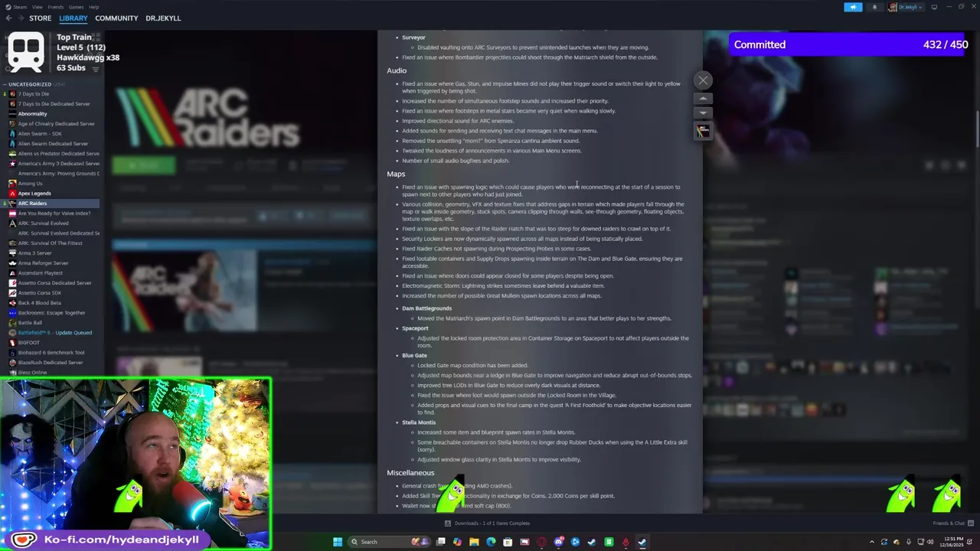Open Microsoft Edge from taskbar
The height and width of the screenshot is (551, 980).
point(491,542)
